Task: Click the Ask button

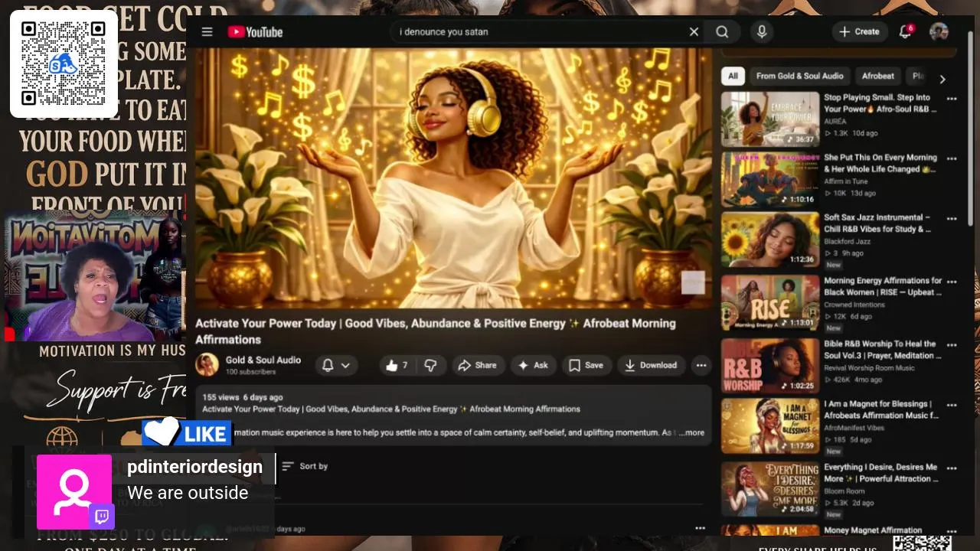Action: [533, 366]
